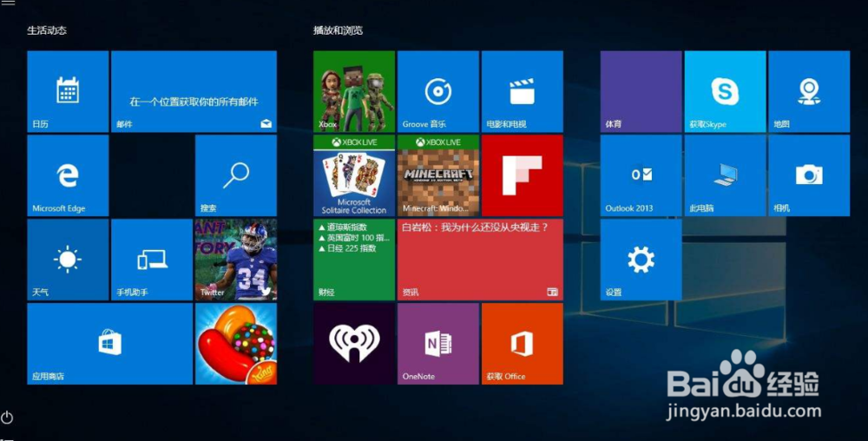Open the 获取Skype tile
The image size is (868, 441).
725,91
